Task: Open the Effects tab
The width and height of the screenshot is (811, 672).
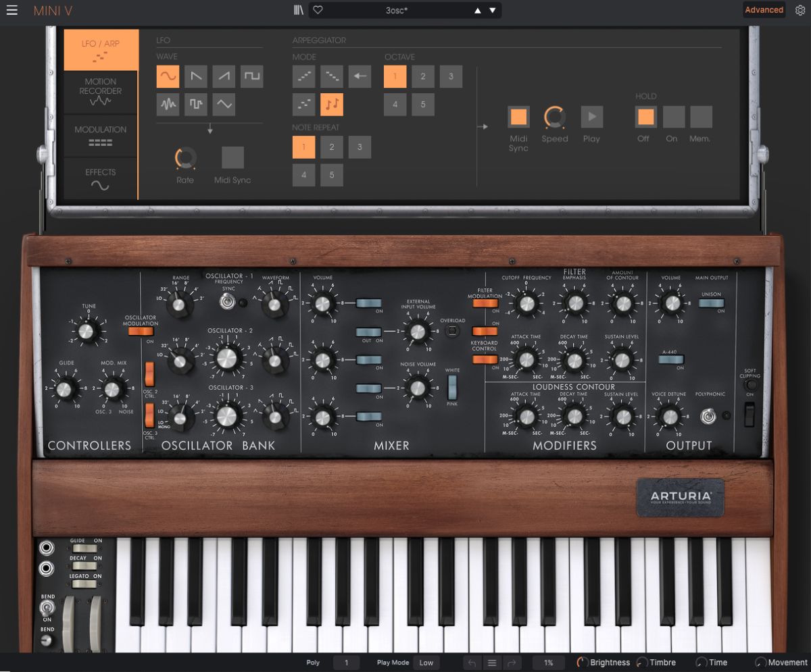Action: (x=101, y=179)
